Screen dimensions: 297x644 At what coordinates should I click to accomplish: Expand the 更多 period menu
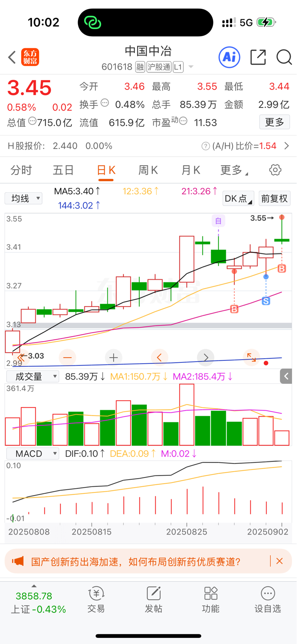pyautogui.click(x=234, y=170)
